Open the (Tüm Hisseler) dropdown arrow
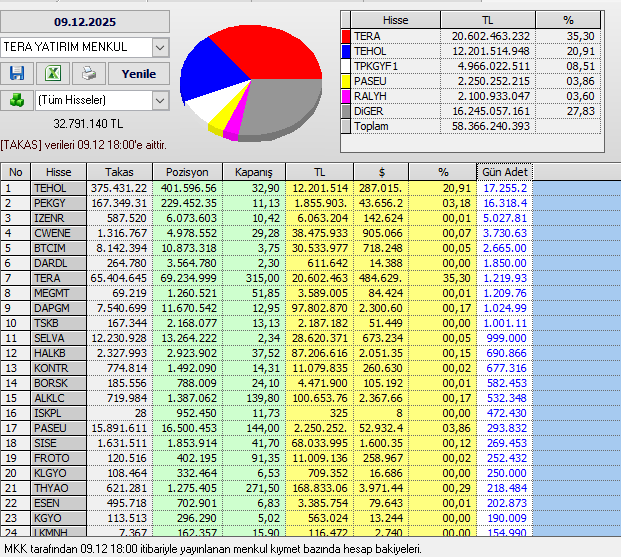The image size is (621, 557). pyautogui.click(x=160, y=100)
